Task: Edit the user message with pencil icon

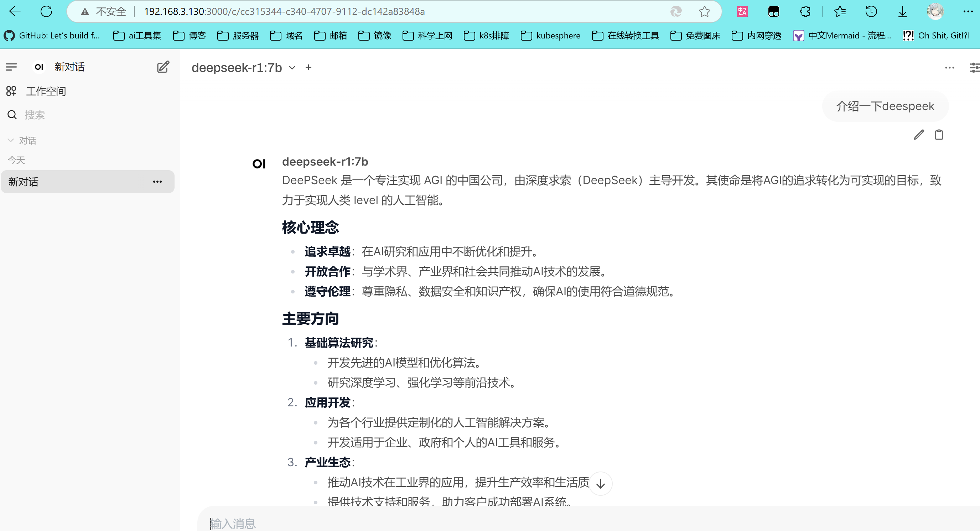Action: (x=919, y=135)
